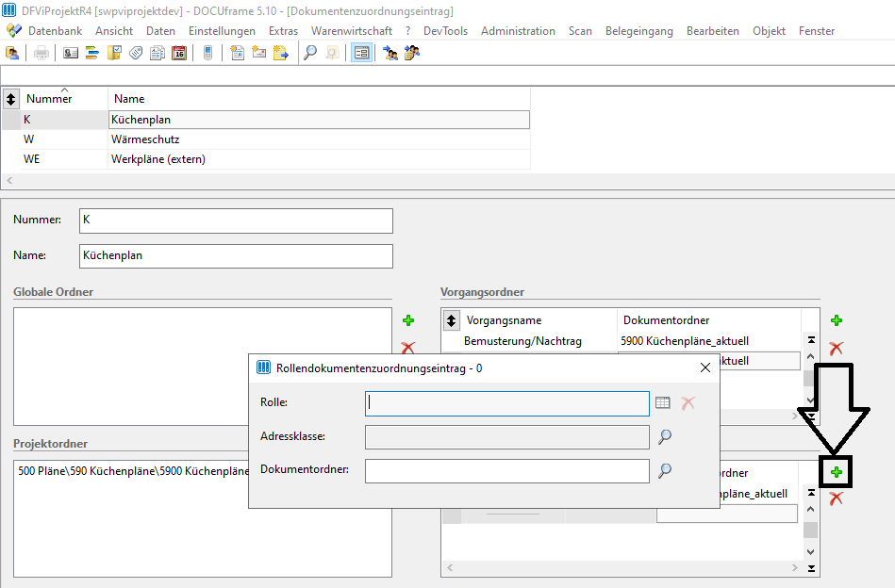The image size is (895, 588).
Task: Open the Warenwirtschaft menu
Action: tap(352, 31)
